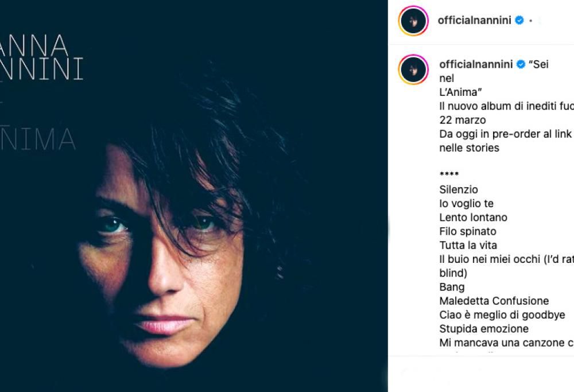Viewport: 574px width, 392px height.
Task: Select the "Stupida emozione" track name
Action: [484, 328]
